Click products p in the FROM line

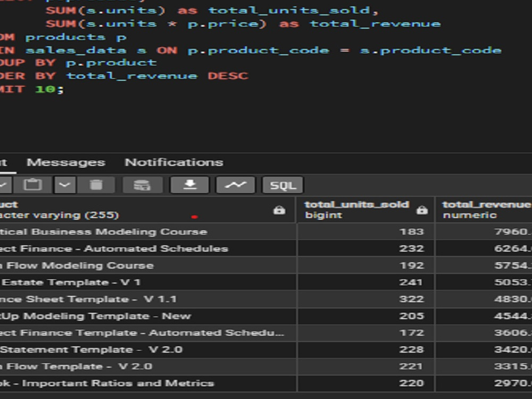point(76,37)
